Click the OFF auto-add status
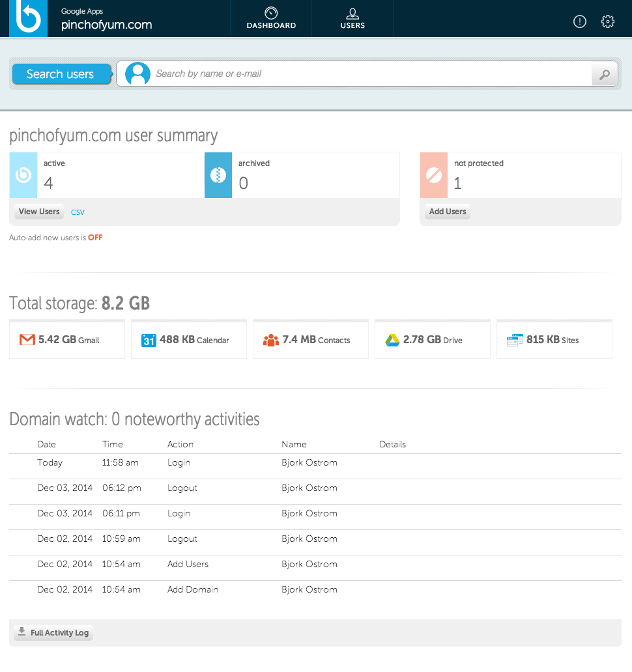Image resolution: width=632 pixels, height=672 pixels. click(95, 238)
